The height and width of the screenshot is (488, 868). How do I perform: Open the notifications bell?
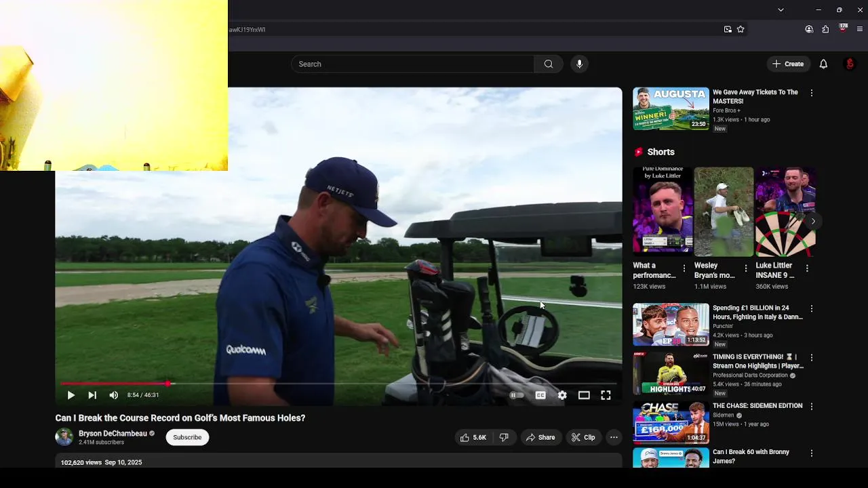click(x=823, y=64)
